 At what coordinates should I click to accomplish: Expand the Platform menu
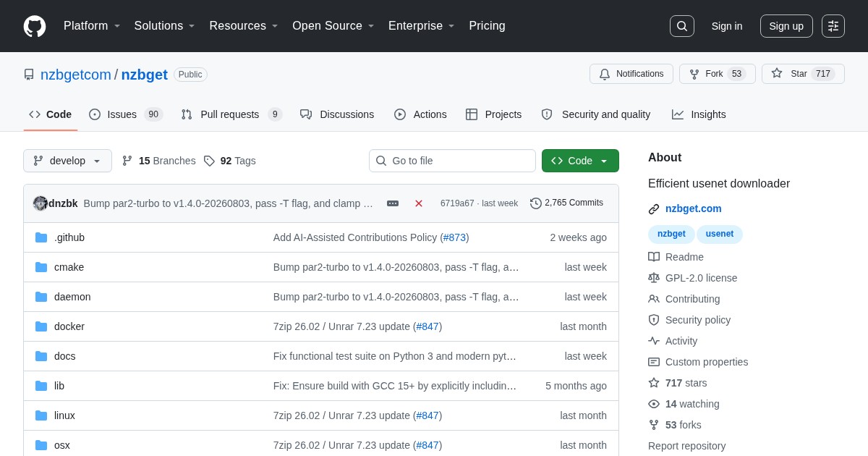pyautogui.click(x=92, y=26)
